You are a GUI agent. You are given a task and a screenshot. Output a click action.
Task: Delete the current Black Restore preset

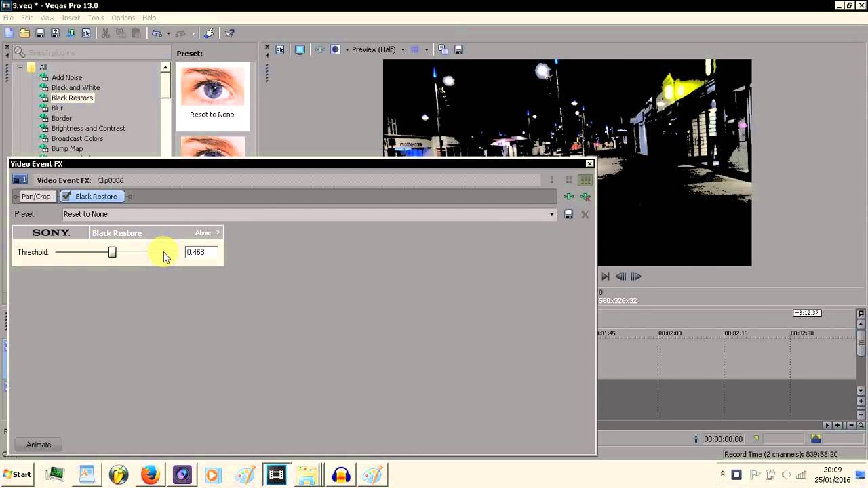click(585, 214)
